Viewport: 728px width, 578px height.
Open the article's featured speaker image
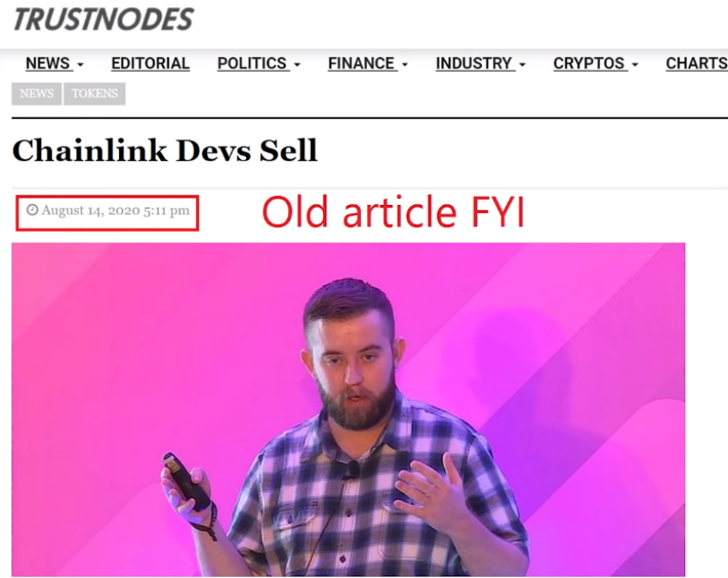coord(348,410)
